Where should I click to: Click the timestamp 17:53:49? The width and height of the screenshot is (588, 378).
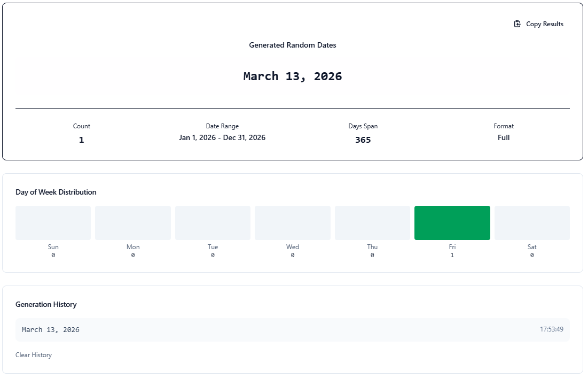tap(552, 329)
